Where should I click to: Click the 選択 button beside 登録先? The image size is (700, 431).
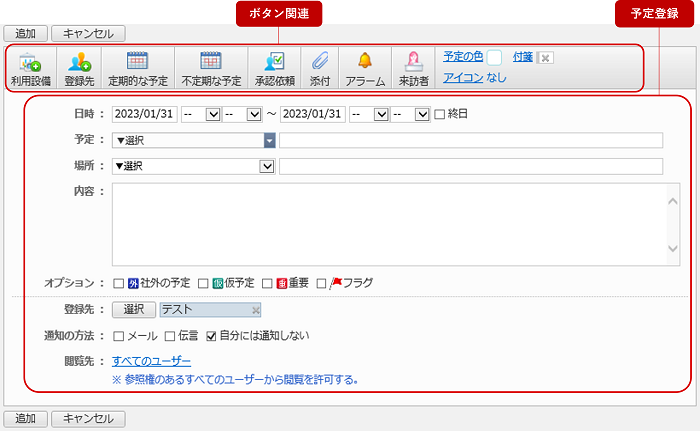(133, 309)
